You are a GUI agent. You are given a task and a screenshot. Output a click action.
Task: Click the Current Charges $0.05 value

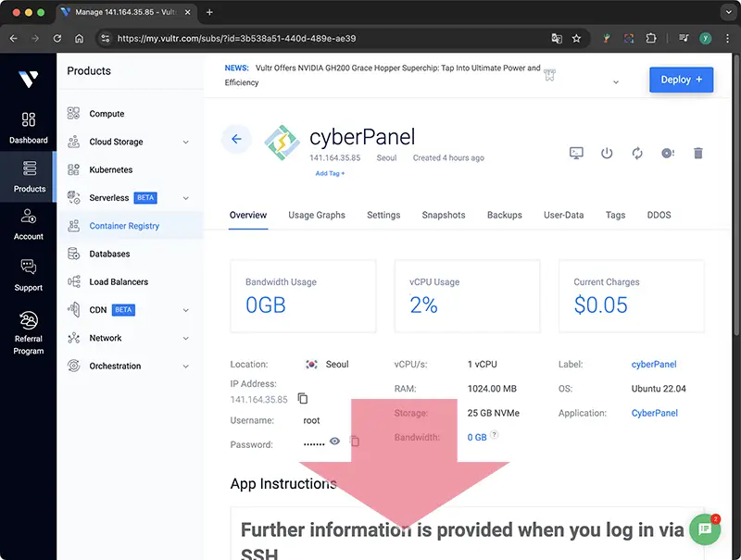pos(600,305)
